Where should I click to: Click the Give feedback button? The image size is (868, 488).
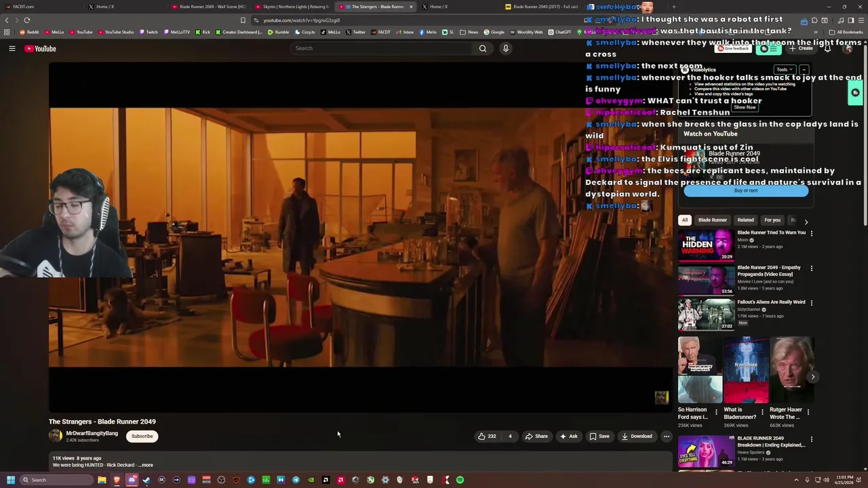[x=734, y=49]
